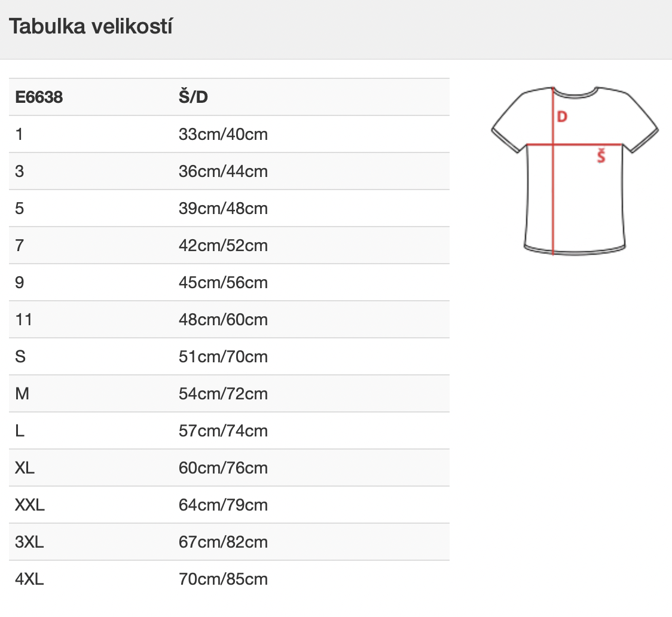Click the 42cm/52cm measurement value
Viewport: 672px width, 617px height.
223,246
